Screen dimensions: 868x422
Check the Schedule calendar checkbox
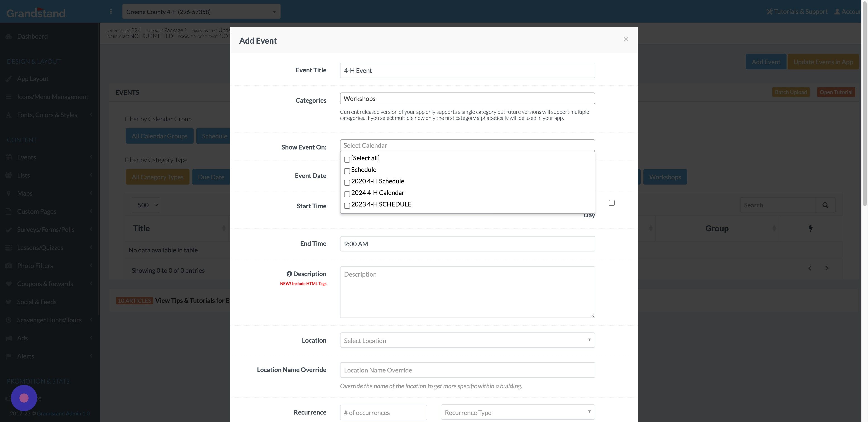[x=347, y=171]
